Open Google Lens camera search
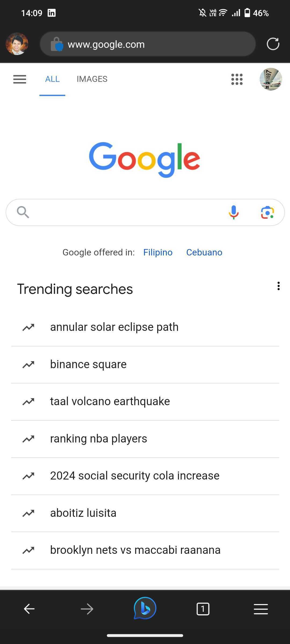The image size is (290, 644). tap(267, 213)
